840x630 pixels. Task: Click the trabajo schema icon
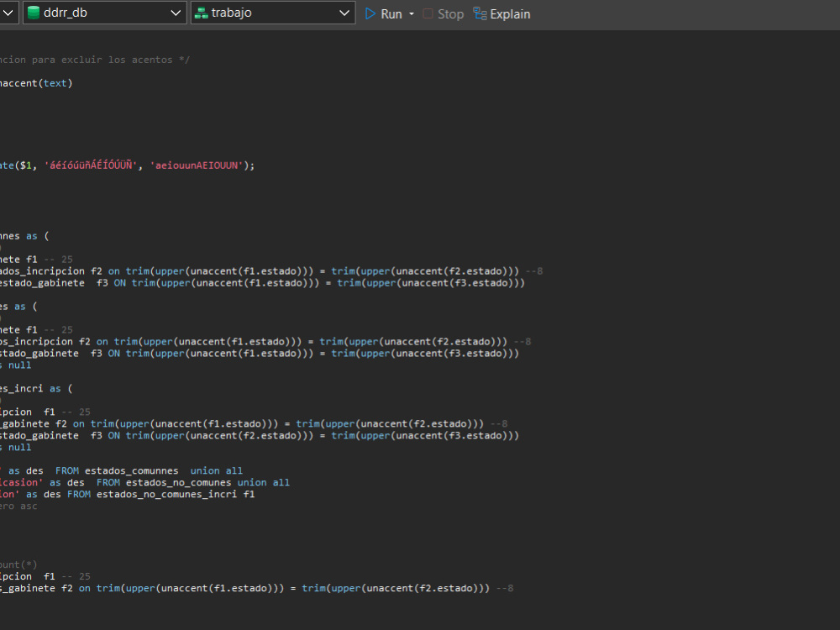coord(202,13)
